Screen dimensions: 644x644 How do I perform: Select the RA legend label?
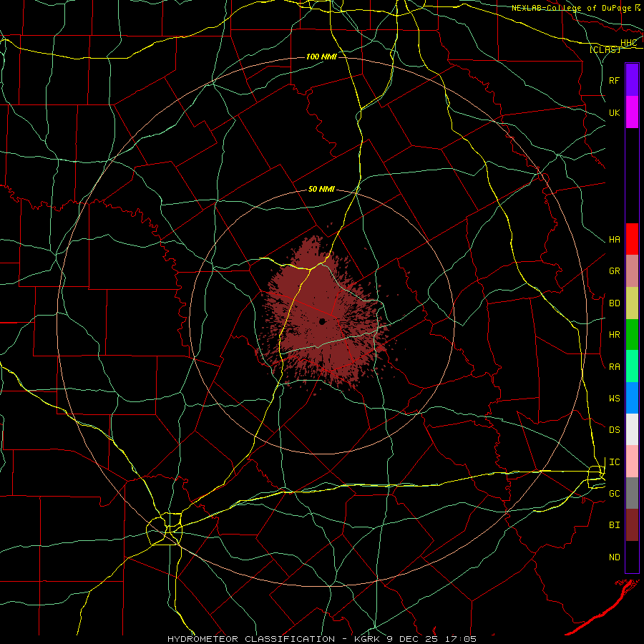pyautogui.click(x=615, y=367)
